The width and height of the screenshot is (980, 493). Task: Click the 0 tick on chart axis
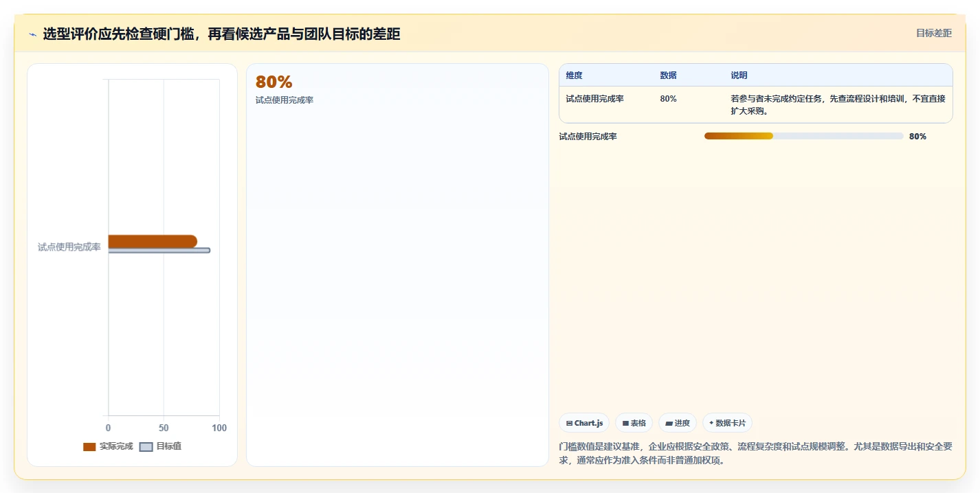point(108,428)
